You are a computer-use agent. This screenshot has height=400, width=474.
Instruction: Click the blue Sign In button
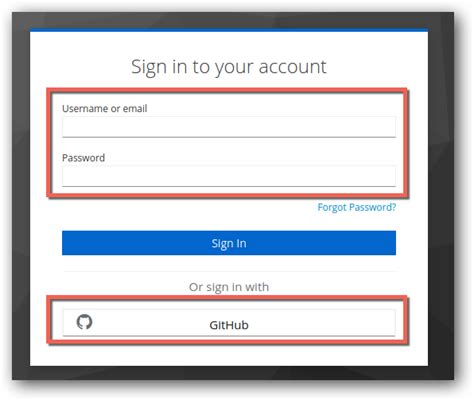pyautogui.click(x=229, y=243)
